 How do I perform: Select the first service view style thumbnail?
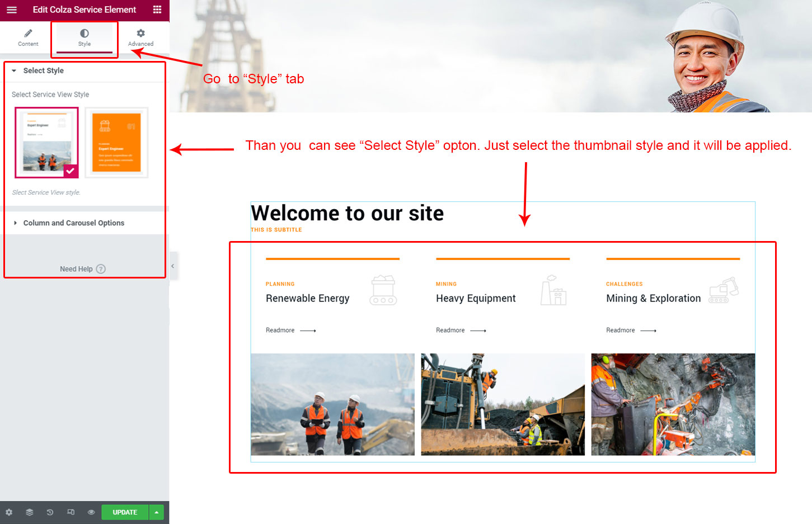46,142
